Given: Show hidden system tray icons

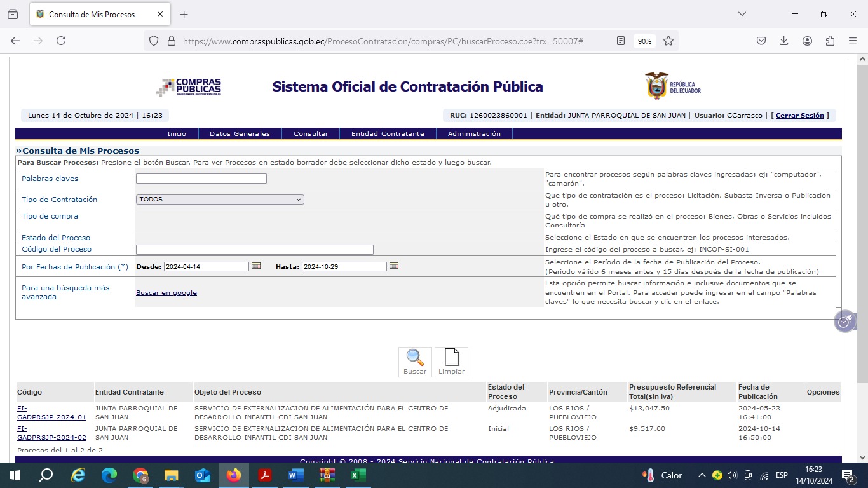Looking at the screenshot, I should click(702, 475).
